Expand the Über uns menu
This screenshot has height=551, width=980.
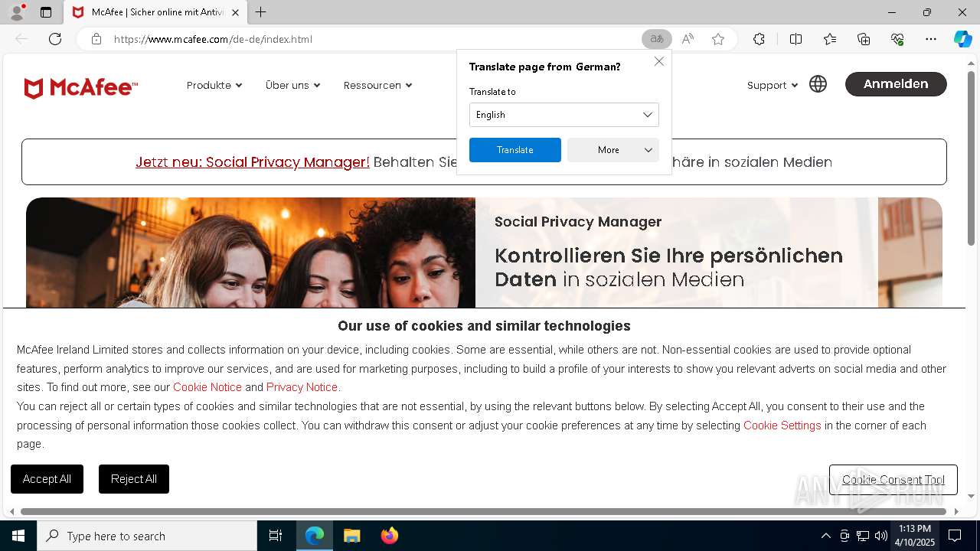click(292, 85)
